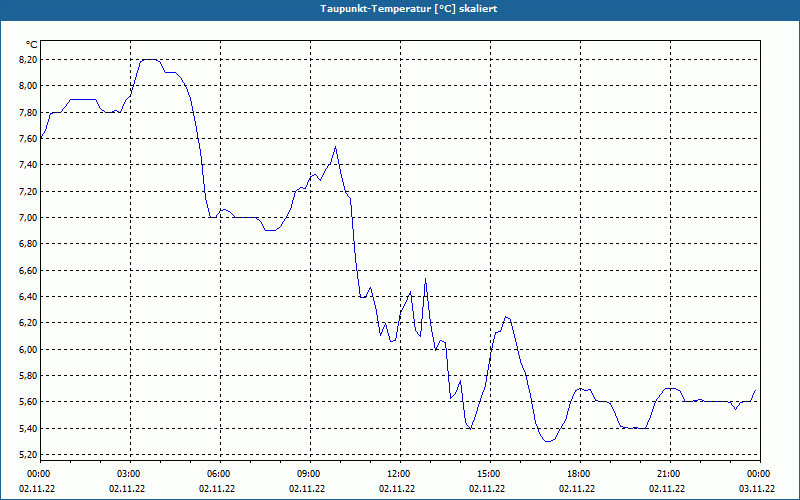800x500 pixels.
Task: Select the 00:00 label above 03.11.22
Action: (x=758, y=474)
